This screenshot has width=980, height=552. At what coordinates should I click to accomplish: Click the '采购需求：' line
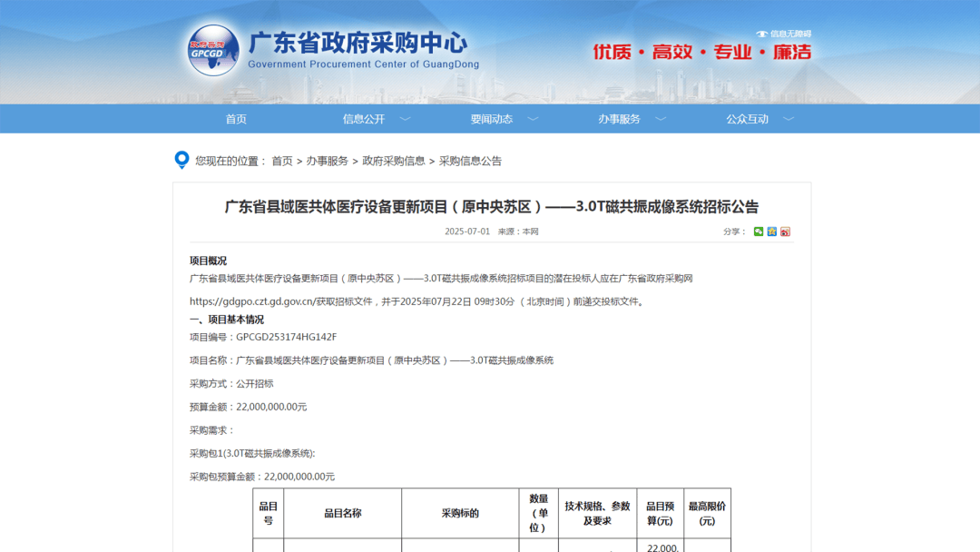(211, 430)
